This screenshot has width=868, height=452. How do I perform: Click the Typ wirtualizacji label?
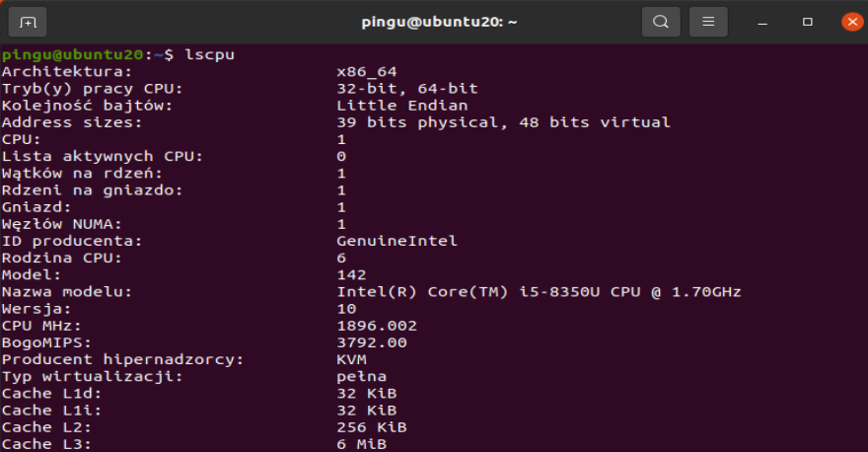93,376
